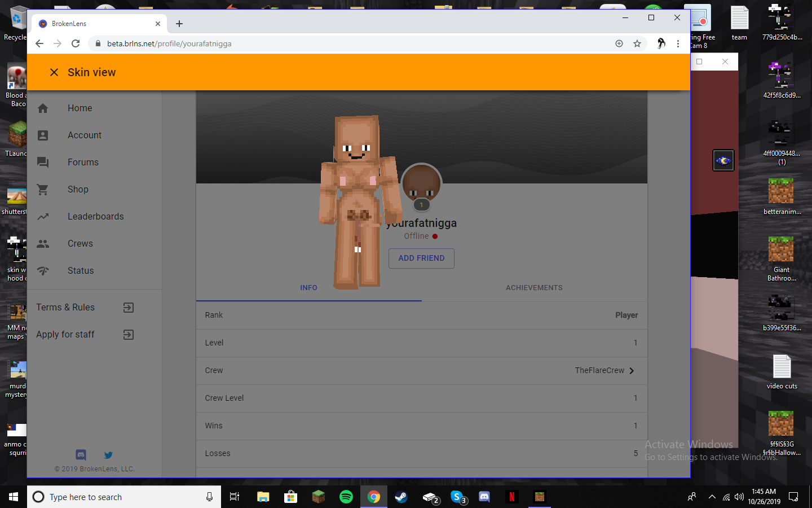Select the BrokenLens browser tab
Image resolution: width=812 pixels, height=508 pixels.
(x=100, y=24)
